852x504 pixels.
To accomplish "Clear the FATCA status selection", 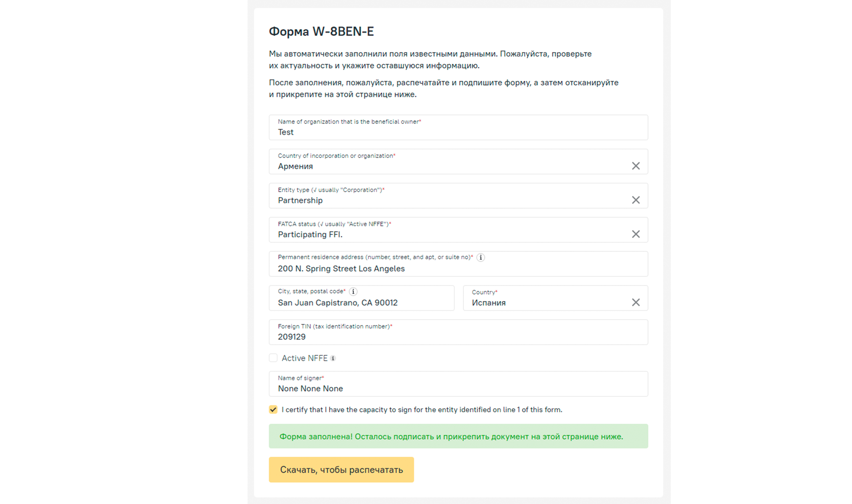I will (x=636, y=234).
